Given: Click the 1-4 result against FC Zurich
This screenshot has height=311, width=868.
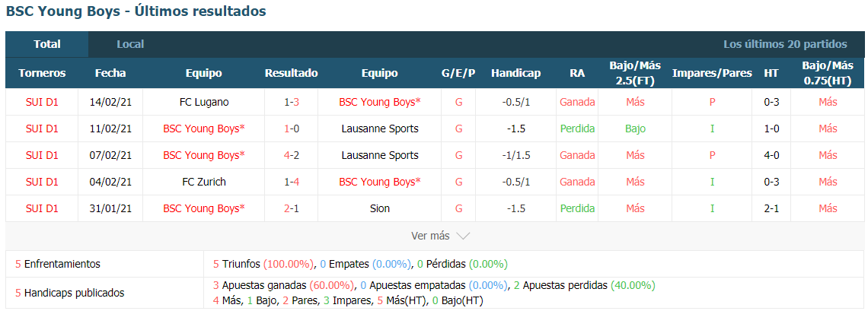Looking at the screenshot, I should 291,181.
